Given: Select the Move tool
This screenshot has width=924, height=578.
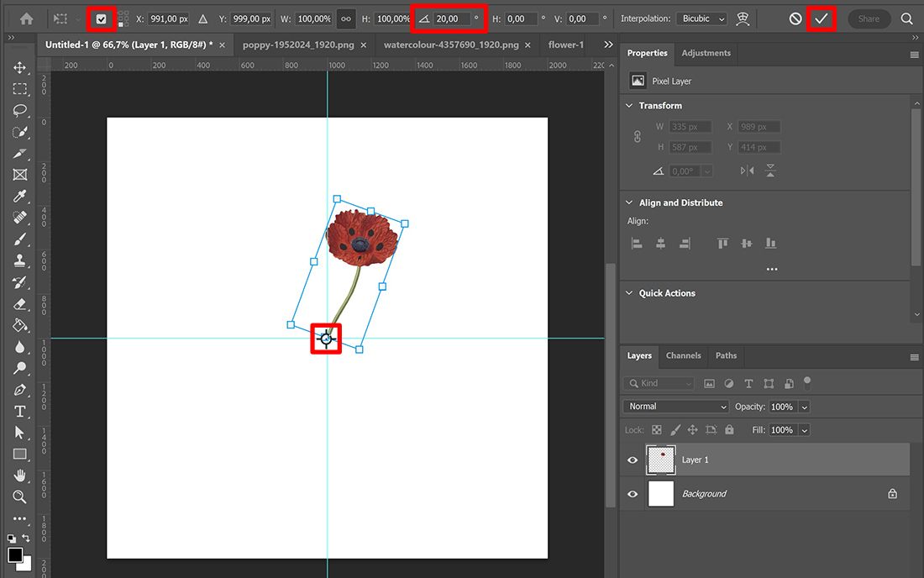Looking at the screenshot, I should [x=19, y=67].
